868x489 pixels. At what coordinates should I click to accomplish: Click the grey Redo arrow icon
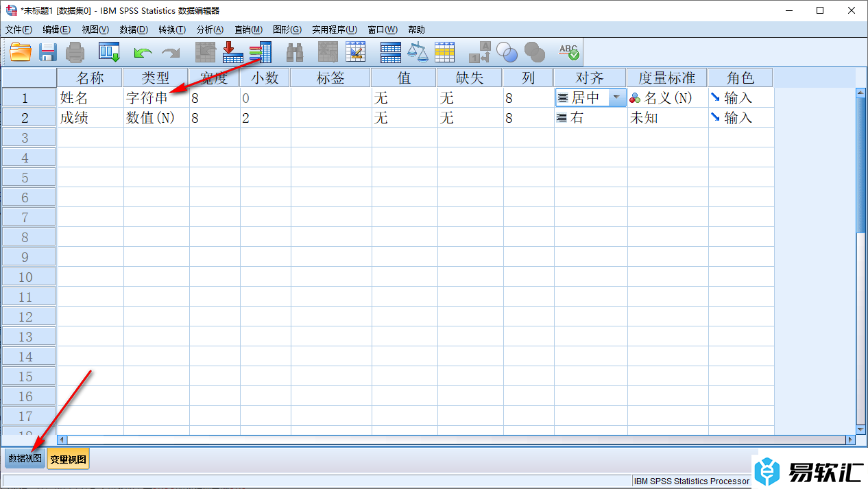(170, 52)
